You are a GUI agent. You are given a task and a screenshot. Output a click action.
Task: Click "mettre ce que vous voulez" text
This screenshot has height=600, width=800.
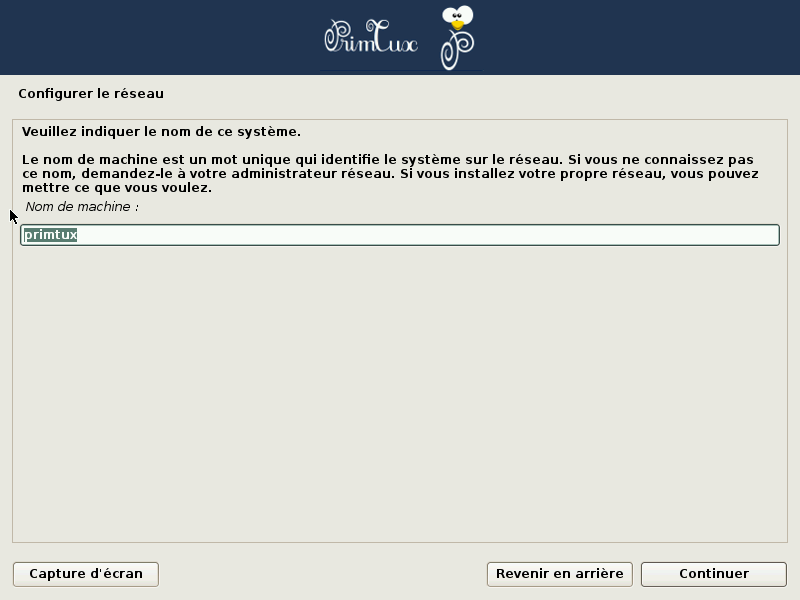[116, 187]
